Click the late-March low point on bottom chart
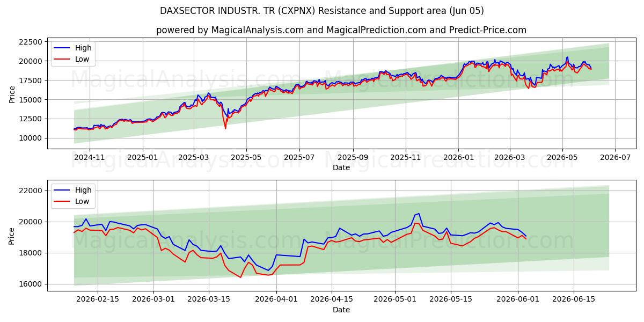The image size is (644, 322). [x=240, y=277]
